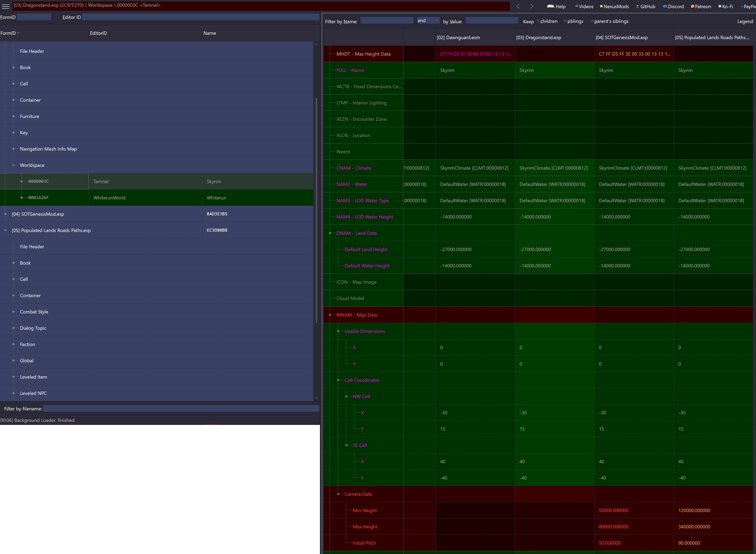756x554 pixels.
Task: Click the Filter by filename input field
Action: [181, 408]
